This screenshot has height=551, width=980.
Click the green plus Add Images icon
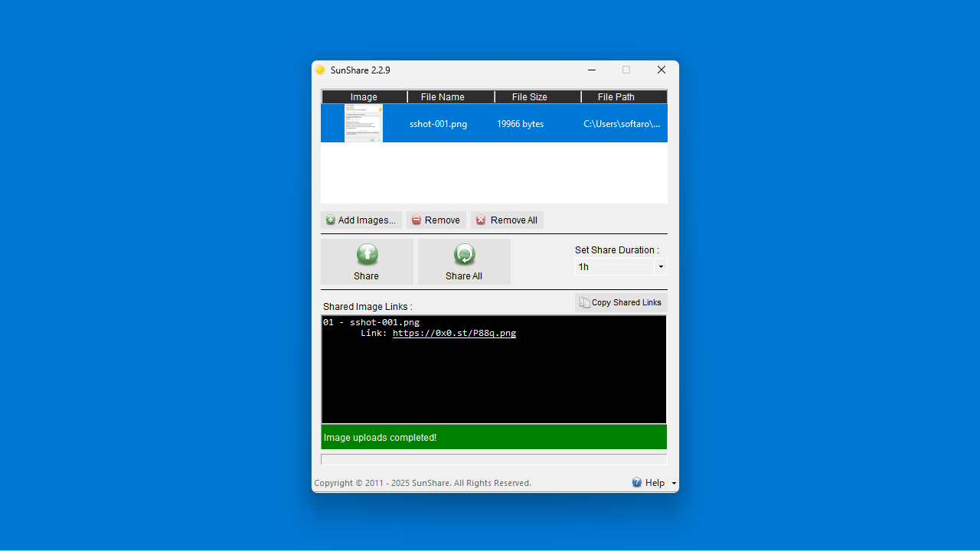pyautogui.click(x=331, y=220)
